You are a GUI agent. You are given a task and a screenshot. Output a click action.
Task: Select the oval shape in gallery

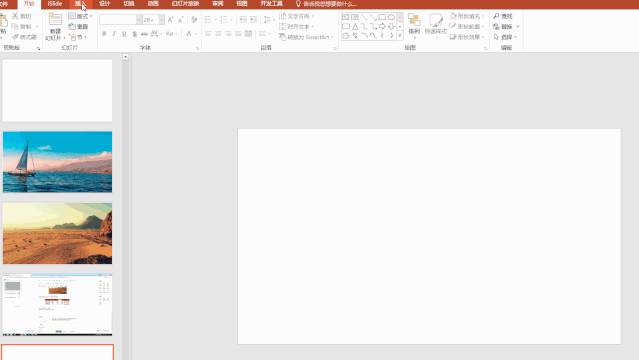click(391, 17)
